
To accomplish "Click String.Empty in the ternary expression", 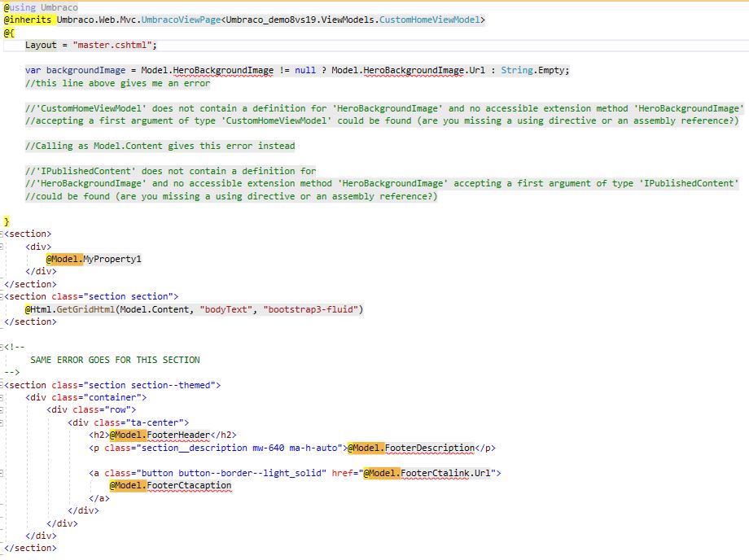I will (535, 70).
